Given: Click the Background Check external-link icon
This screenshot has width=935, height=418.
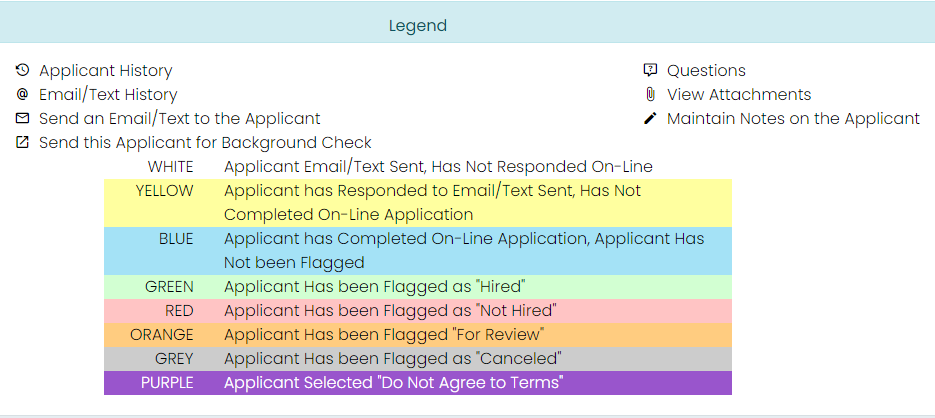Looking at the screenshot, I should (x=22, y=143).
